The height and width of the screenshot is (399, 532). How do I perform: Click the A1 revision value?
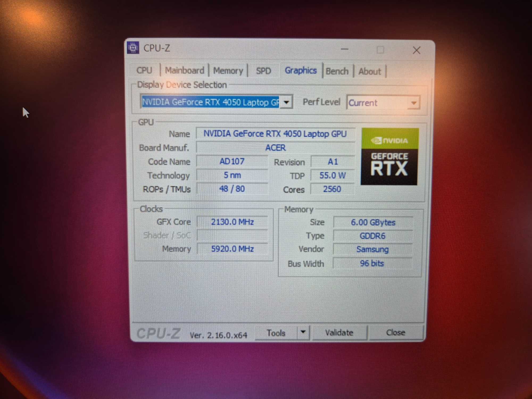333,162
